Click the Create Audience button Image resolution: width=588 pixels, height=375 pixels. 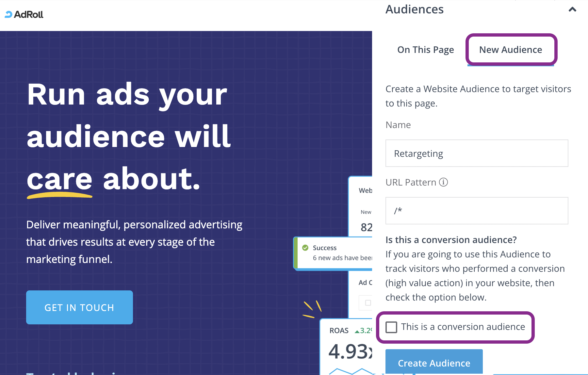coord(434,362)
